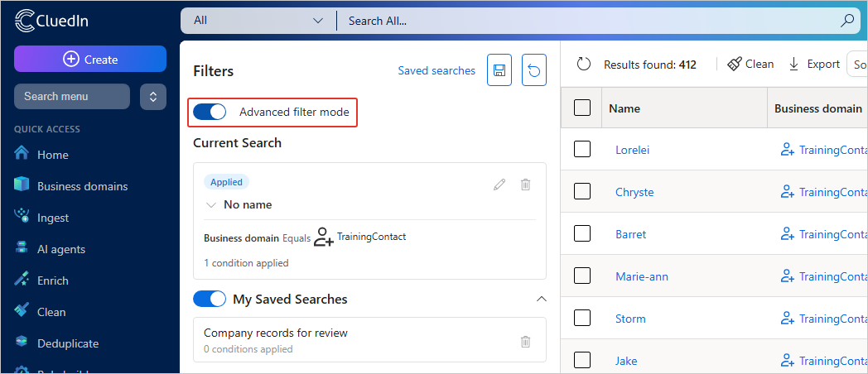This screenshot has height=374, width=868.
Task: Expand the sidebar menu sort toggle button
Action: [x=152, y=97]
